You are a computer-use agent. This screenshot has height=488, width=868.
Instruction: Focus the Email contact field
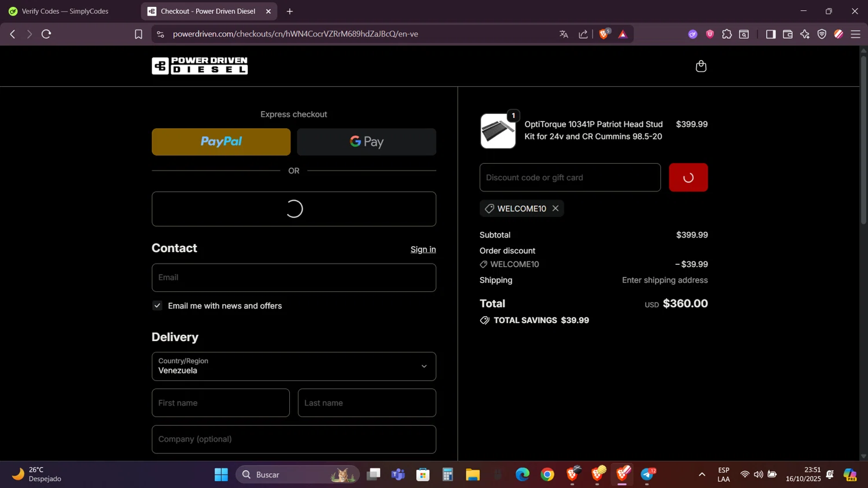(294, 278)
